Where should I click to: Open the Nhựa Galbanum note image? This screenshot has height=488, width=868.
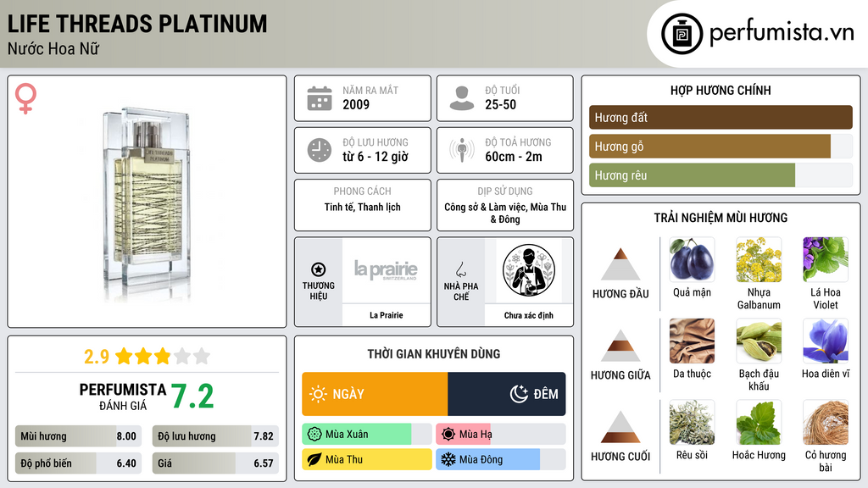pyautogui.click(x=759, y=259)
